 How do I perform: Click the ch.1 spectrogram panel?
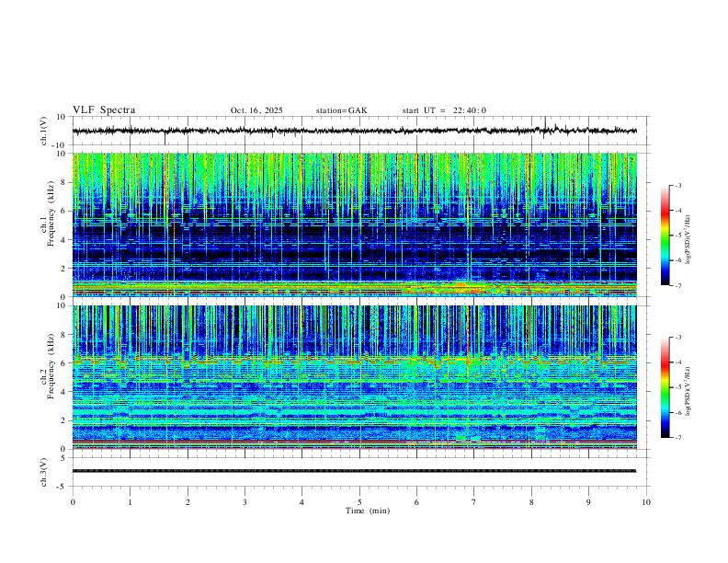(354, 224)
